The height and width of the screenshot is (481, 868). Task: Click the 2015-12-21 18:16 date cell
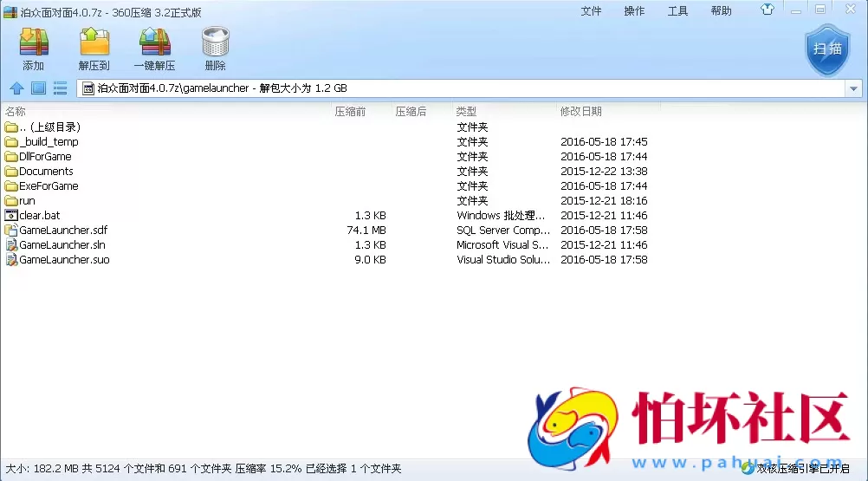click(604, 201)
